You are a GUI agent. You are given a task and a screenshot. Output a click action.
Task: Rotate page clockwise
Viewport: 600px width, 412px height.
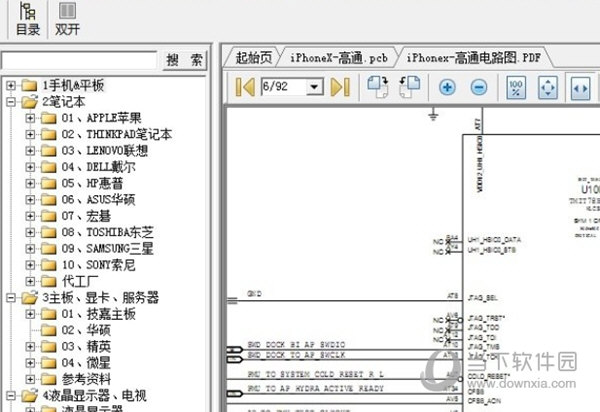coord(377,88)
